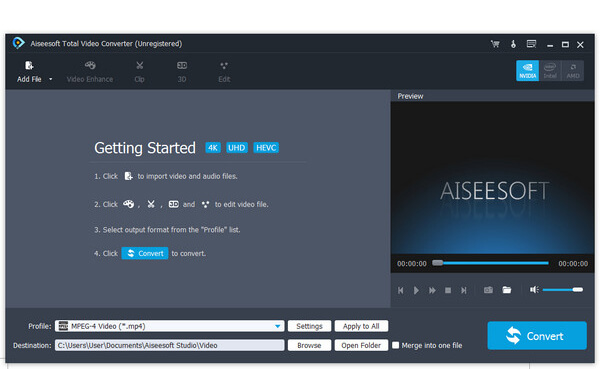Select the Clip scissors tool
This screenshot has width=600, height=369.
coord(140,72)
